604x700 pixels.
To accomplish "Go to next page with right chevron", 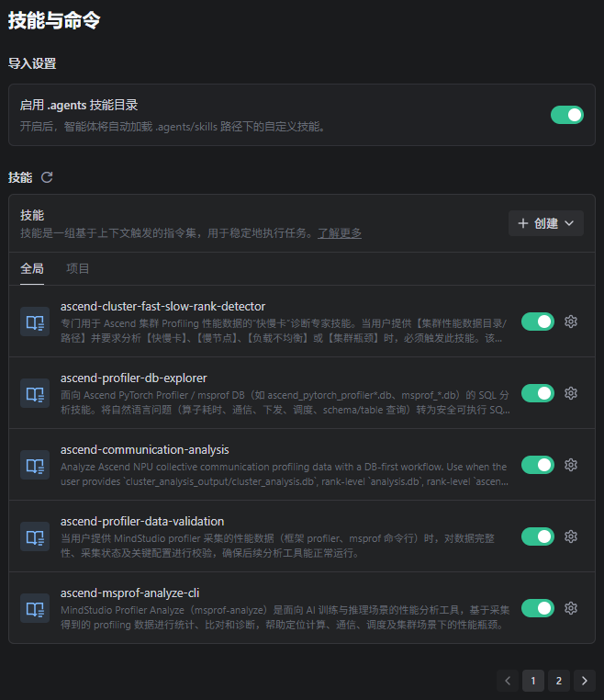I will [585, 681].
